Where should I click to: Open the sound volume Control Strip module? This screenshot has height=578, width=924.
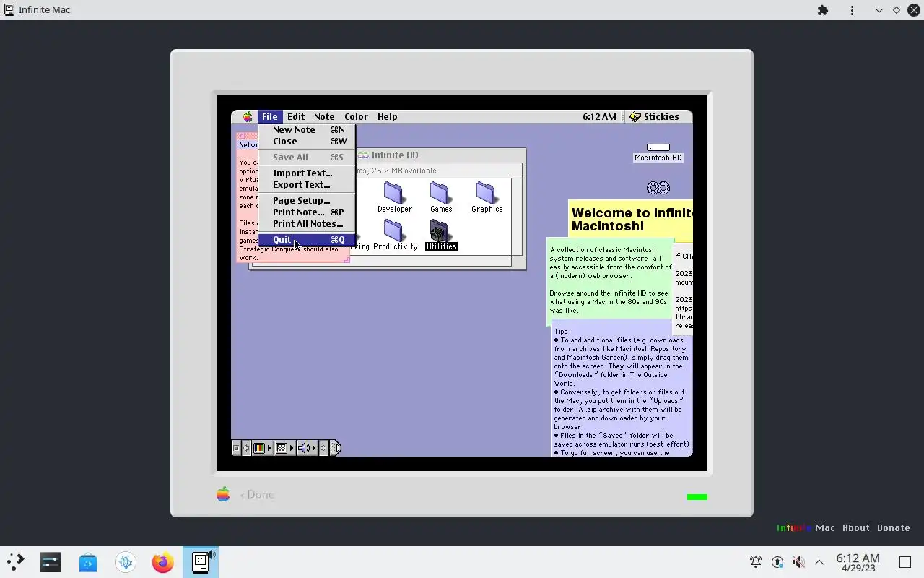coord(307,448)
